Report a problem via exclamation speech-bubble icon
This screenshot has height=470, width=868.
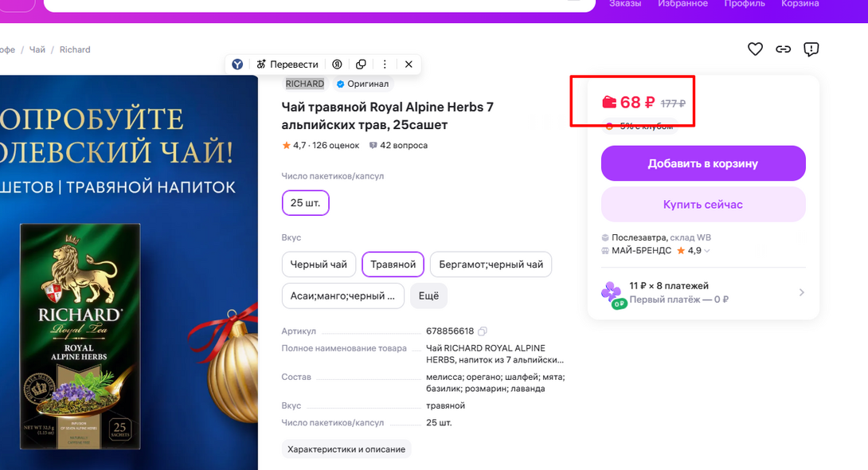[x=811, y=49]
